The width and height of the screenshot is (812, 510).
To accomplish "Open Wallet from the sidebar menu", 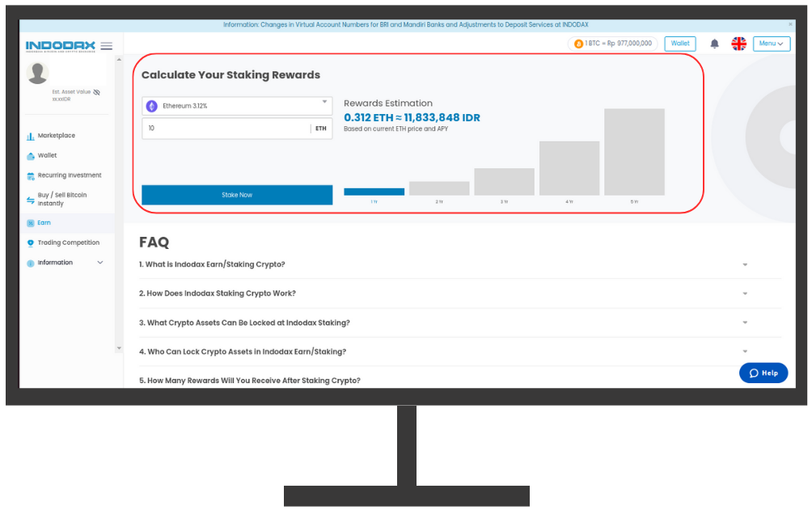I will point(47,155).
